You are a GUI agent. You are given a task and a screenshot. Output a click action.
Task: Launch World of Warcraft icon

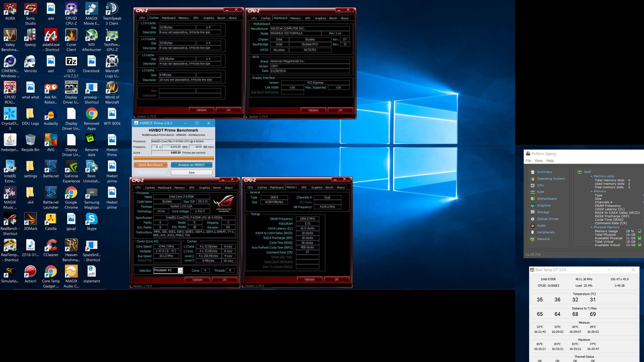point(112,93)
